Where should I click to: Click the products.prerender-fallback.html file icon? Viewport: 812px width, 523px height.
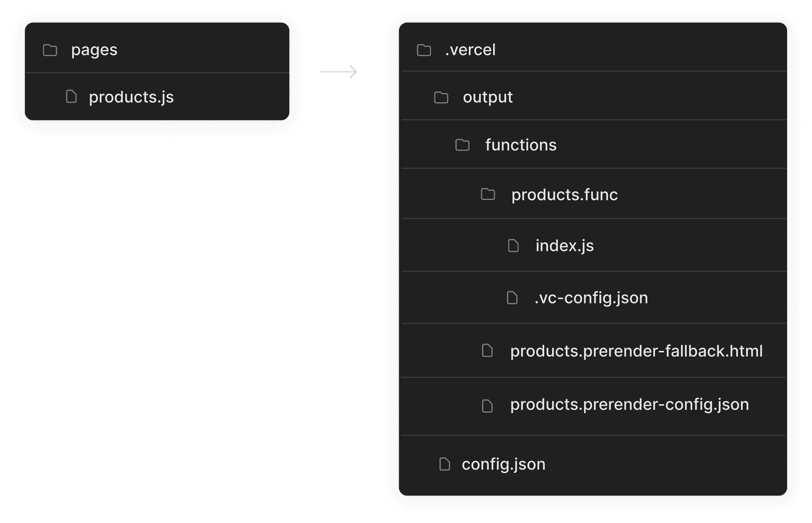tap(488, 351)
